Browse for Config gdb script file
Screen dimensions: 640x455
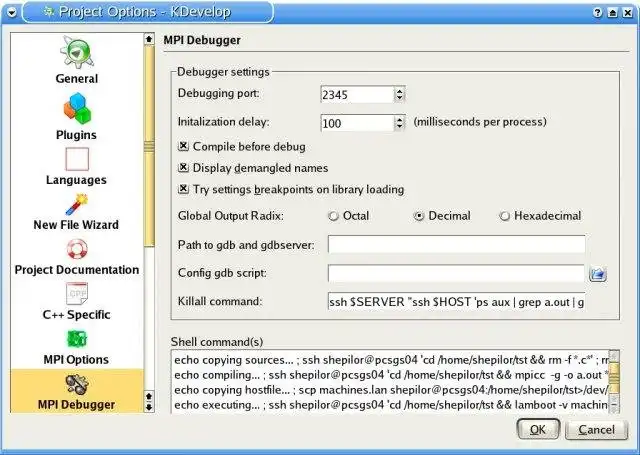pos(598,274)
